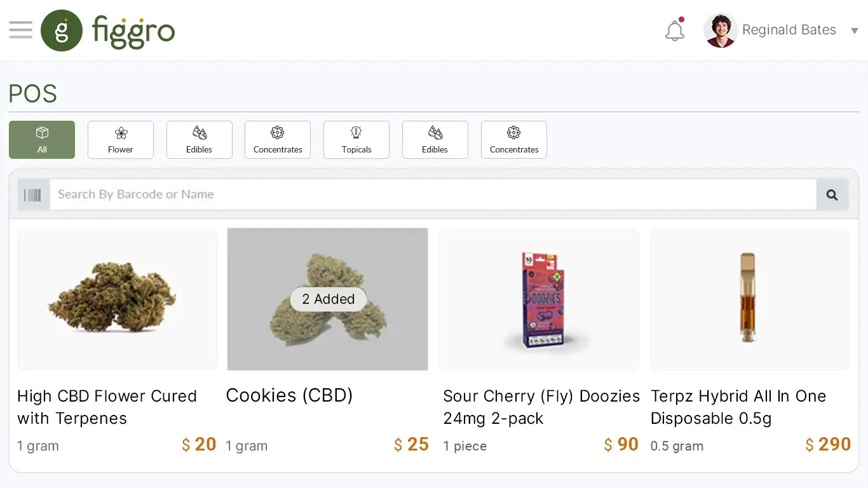This screenshot has height=488, width=868.
Task: Focus the Search By Barcode or Name field
Action: (432, 194)
